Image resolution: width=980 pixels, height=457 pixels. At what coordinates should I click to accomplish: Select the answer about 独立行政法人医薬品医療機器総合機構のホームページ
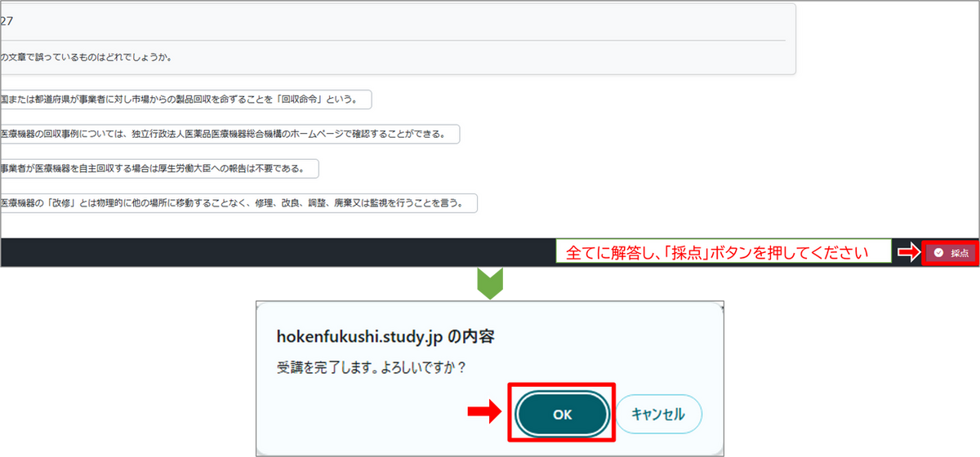pyautogui.click(x=229, y=134)
